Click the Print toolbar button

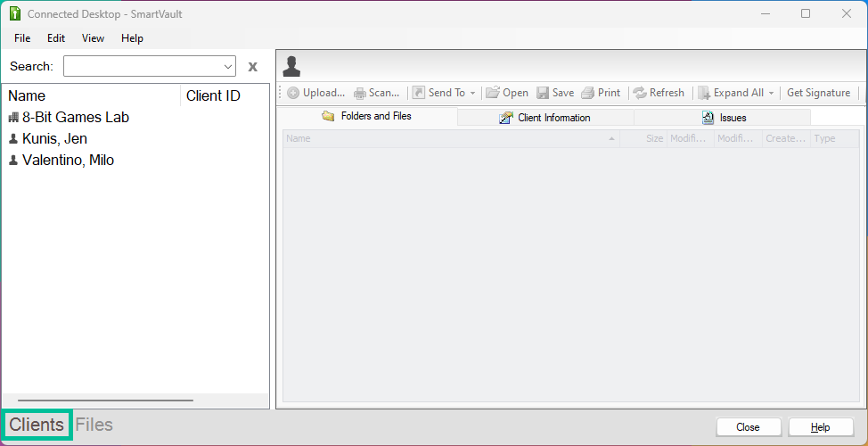tap(602, 93)
